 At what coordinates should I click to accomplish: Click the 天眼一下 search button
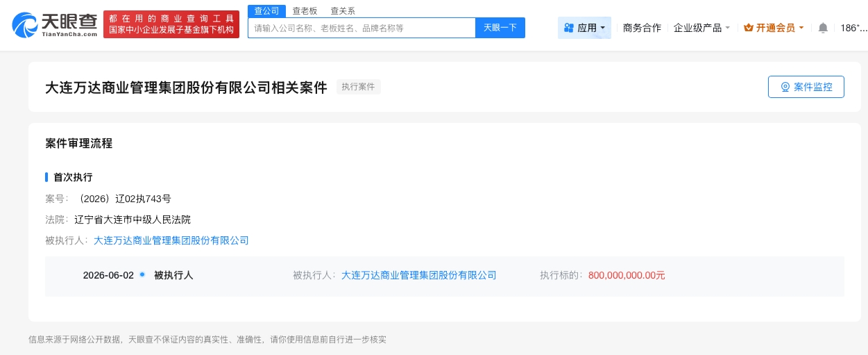(x=500, y=28)
